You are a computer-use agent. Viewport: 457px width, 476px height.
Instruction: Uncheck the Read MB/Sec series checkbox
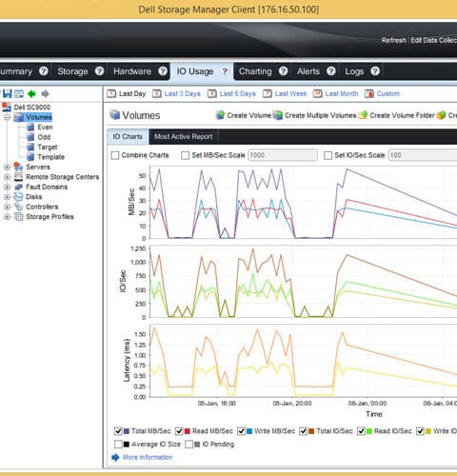tap(179, 431)
